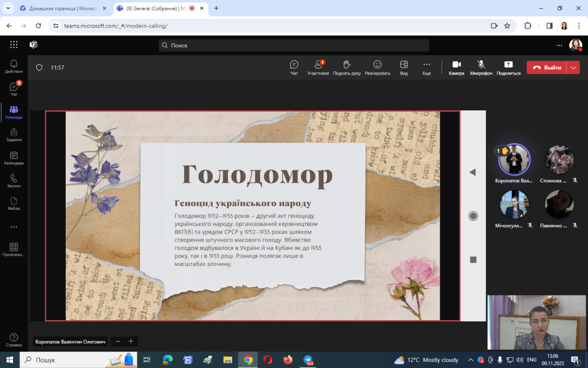Click the Поиск search field
Viewport: 588px width, 368px height.
(x=294, y=45)
